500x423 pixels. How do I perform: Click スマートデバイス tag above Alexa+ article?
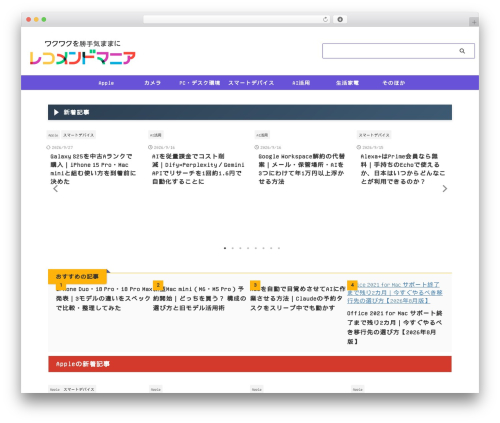click(x=374, y=135)
